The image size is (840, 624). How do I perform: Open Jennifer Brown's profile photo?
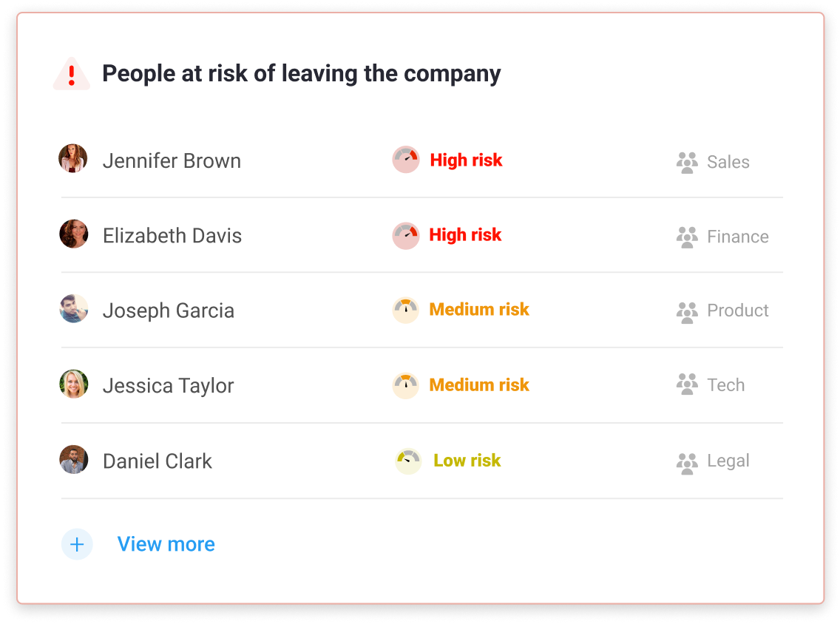[73, 159]
